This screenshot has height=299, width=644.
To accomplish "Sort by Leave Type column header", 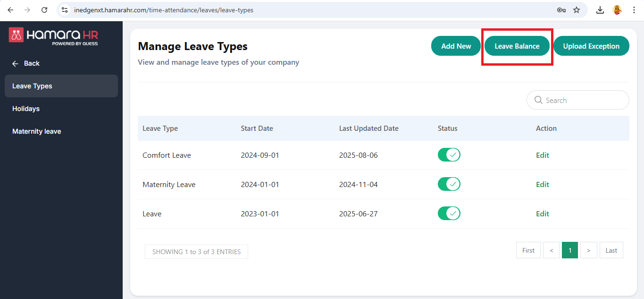I will click(160, 128).
